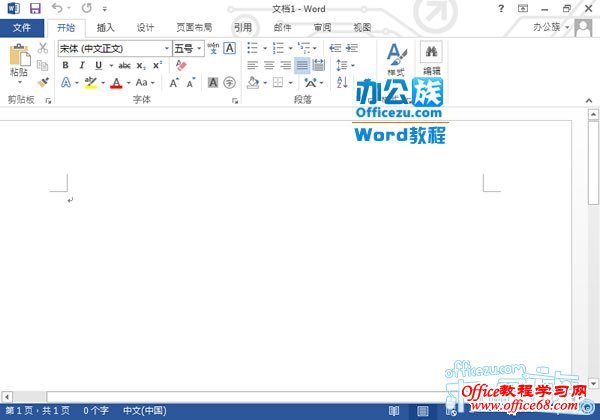Apply character shading icon

(213, 83)
